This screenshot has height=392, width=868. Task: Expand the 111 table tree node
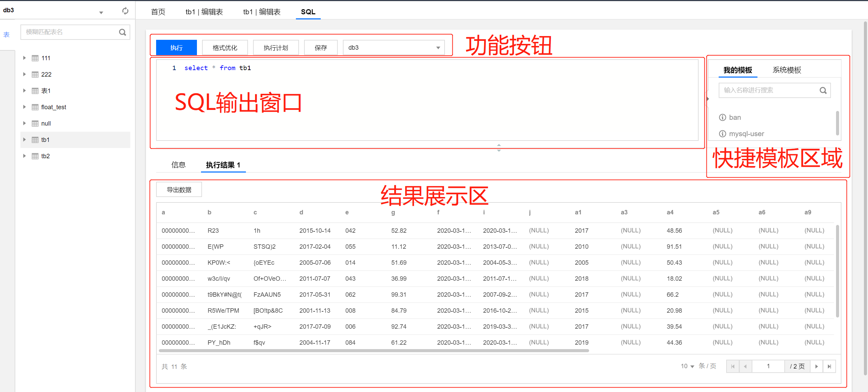[x=24, y=58]
